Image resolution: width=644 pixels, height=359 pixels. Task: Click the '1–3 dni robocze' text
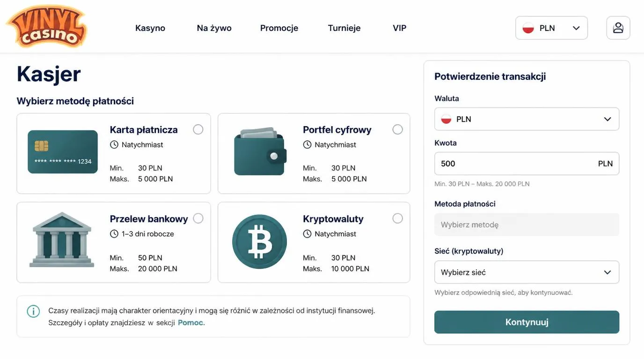(x=148, y=234)
